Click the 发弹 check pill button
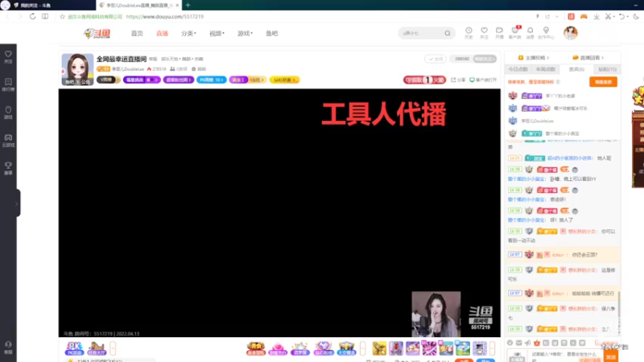This screenshot has width=644, height=362. [x=436, y=59]
